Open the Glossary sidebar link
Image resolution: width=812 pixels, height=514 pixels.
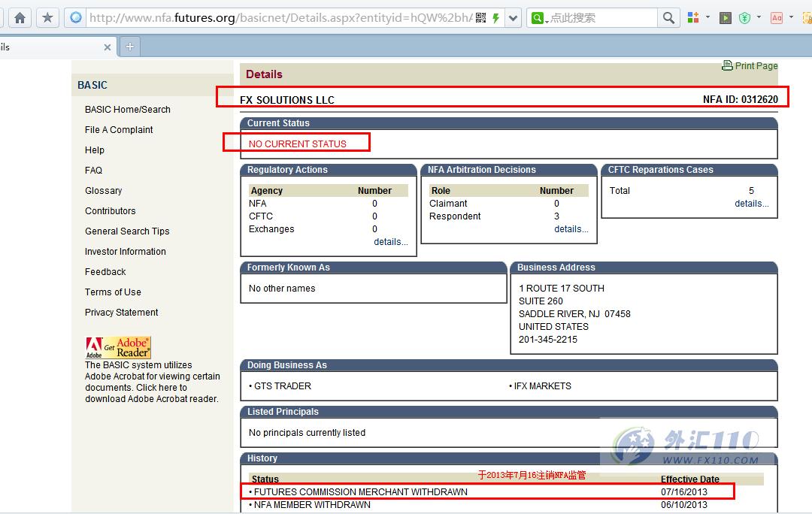coord(103,190)
